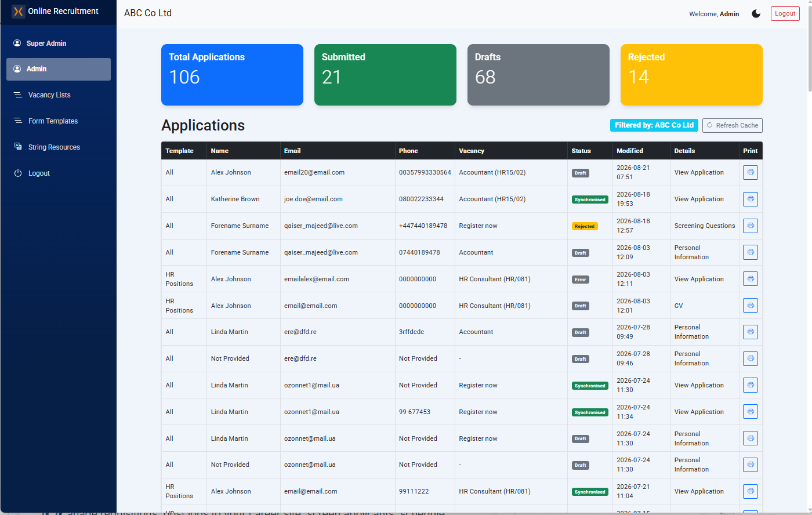Click phone number +447440189478
Image resolution: width=812 pixels, height=515 pixels.
(x=423, y=226)
